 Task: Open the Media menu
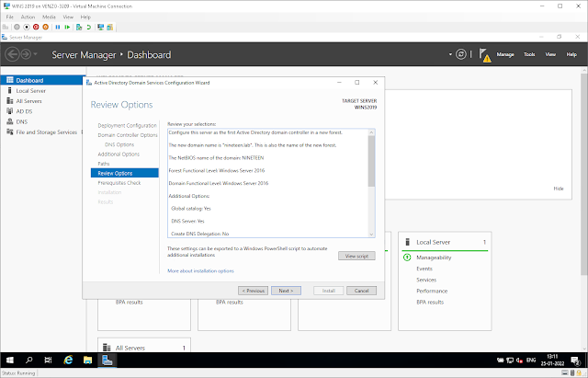pyautogui.click(x=49, y=17)
